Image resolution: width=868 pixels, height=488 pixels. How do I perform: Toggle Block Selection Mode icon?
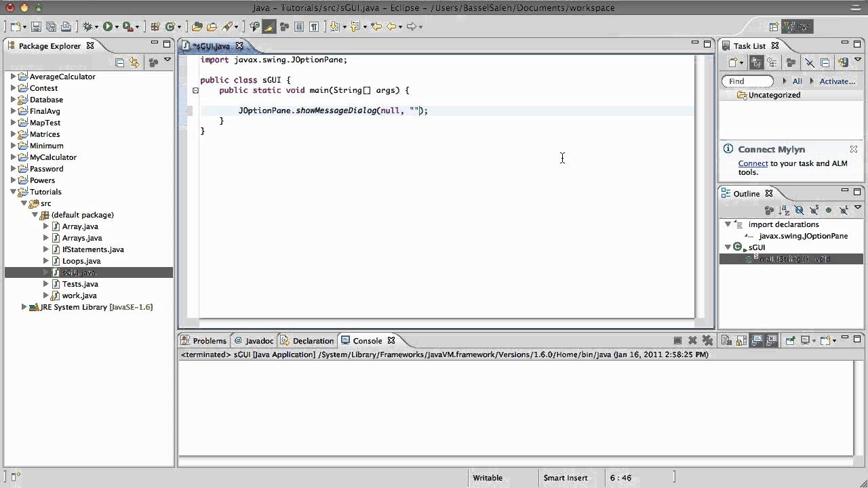[299, 26]
